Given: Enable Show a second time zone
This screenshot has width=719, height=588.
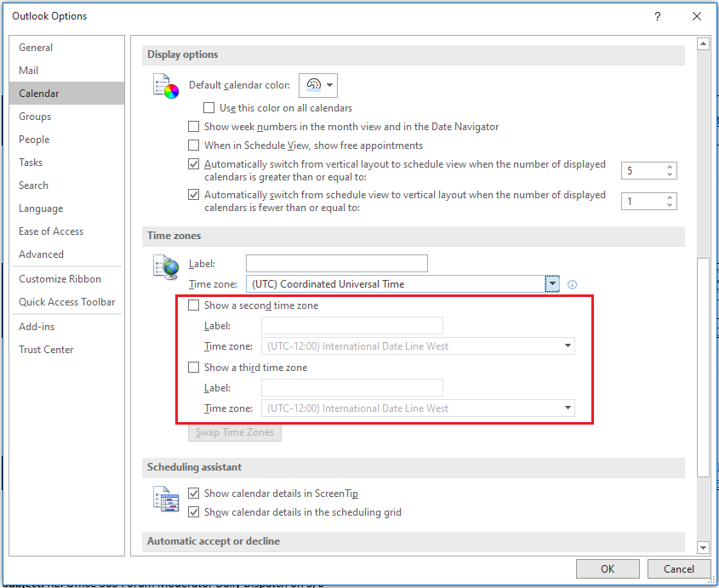Looking at the screenshot, I should pyautogui.click(x=193, y=305).
